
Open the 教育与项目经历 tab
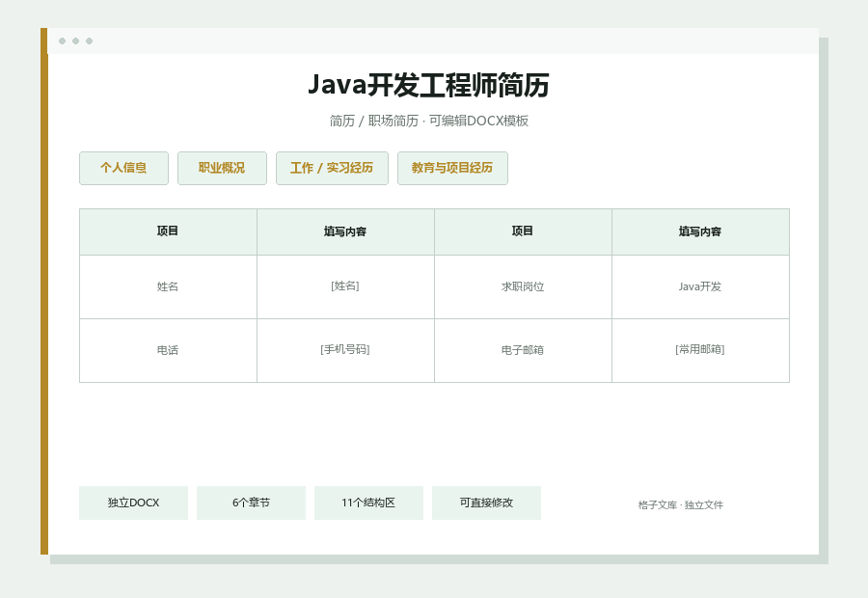pyautogui.click(x=452, y=169)
